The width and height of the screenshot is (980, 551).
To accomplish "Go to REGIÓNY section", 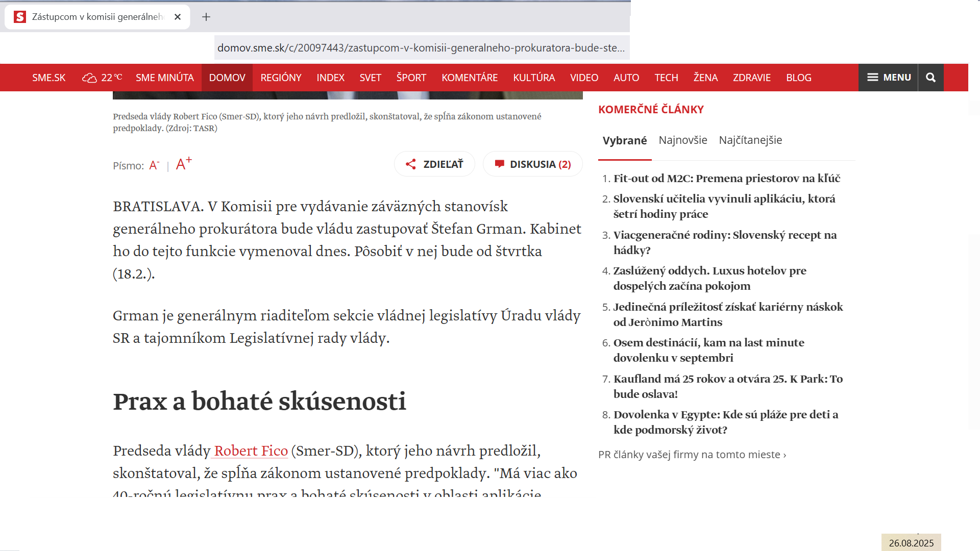I will point(281,78).
